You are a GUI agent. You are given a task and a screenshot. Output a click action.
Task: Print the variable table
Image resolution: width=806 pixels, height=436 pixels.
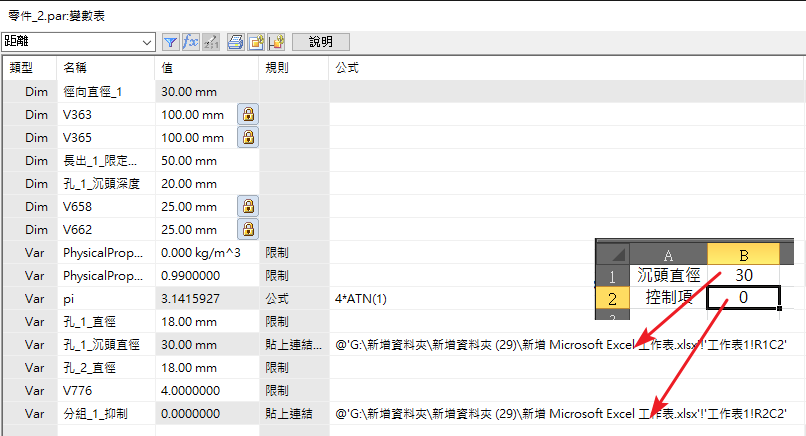236,42
